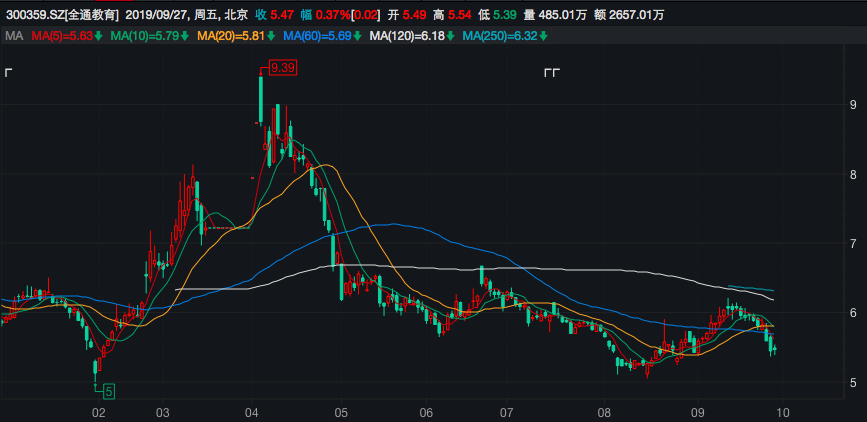
Task: Click the month label 07 on time axis
Action: pos(508,412)
